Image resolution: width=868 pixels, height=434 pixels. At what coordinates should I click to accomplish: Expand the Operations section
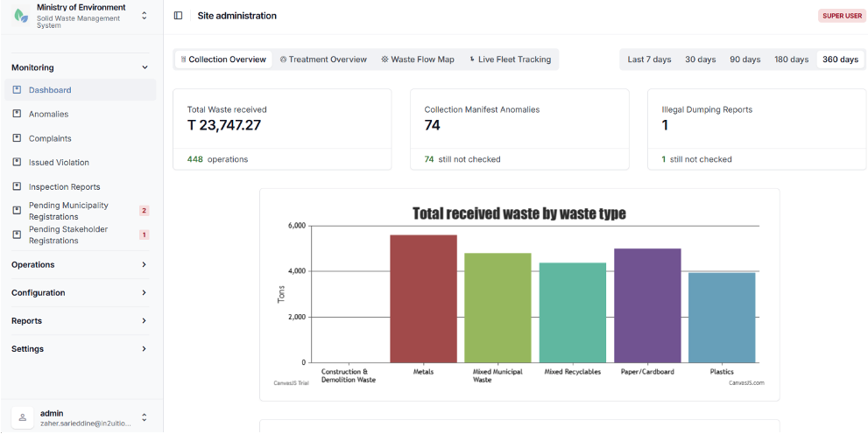click(x=81, y=265)
